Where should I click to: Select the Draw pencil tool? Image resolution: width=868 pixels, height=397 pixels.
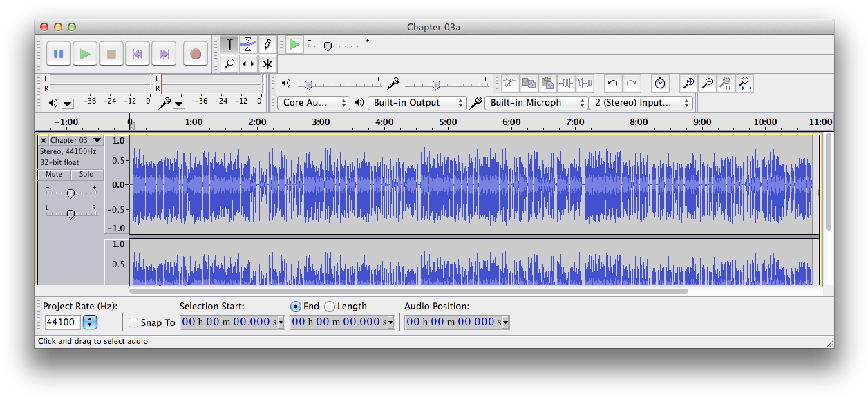click(x=267, y=45)
